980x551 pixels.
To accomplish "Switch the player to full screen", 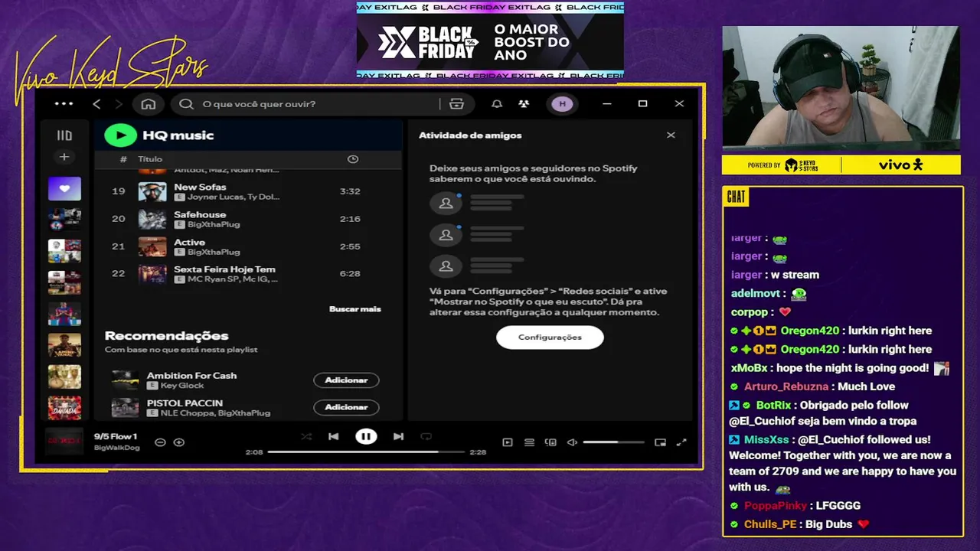I will click(x=681, y=442).
